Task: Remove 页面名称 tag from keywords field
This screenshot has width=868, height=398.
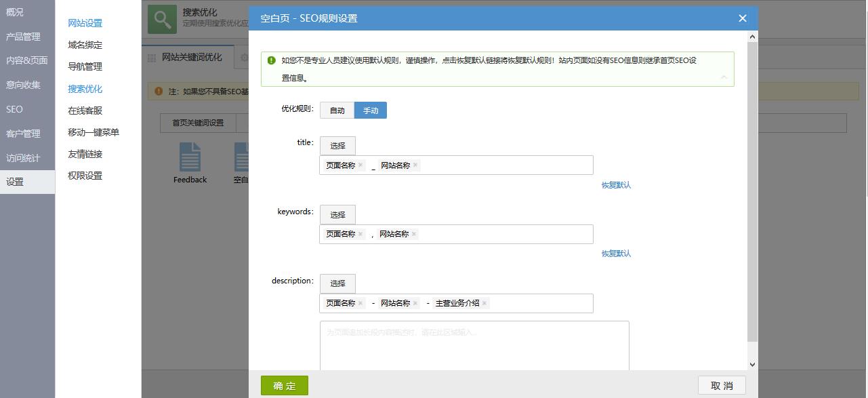Action: [x=360, y=234]
